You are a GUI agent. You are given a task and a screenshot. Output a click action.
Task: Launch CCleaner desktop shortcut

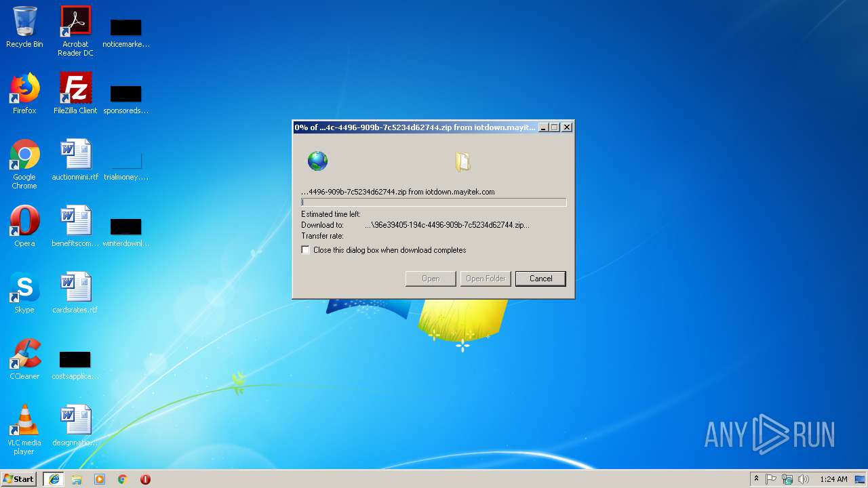24,359
